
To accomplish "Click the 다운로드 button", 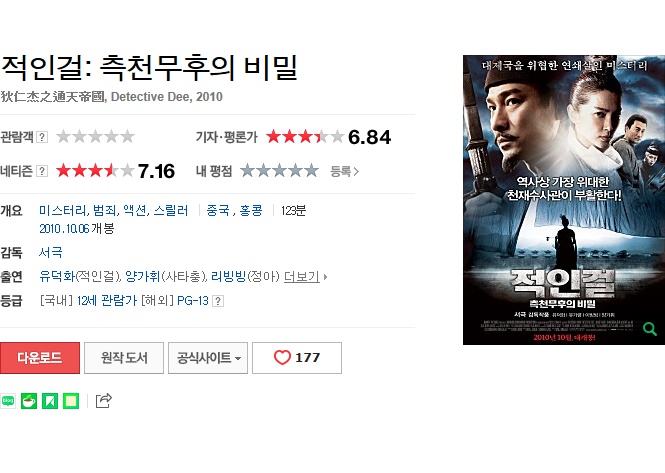I will 40,358.
